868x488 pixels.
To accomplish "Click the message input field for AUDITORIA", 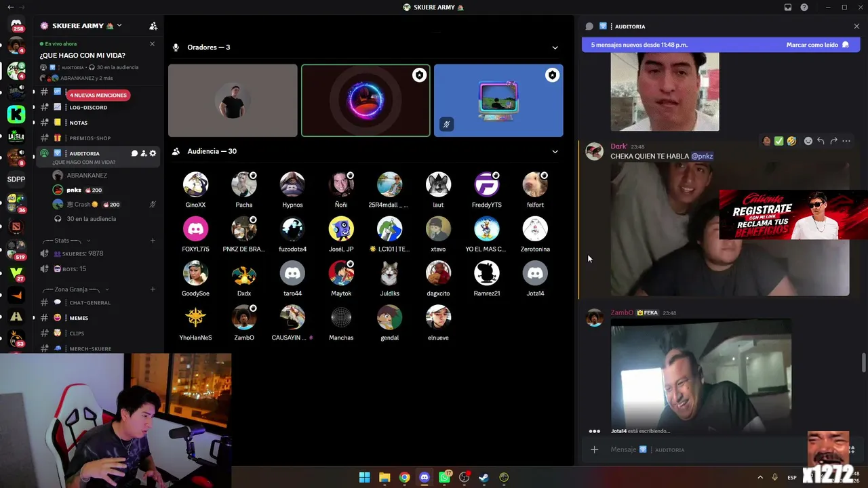I will [x=705, y=449].
